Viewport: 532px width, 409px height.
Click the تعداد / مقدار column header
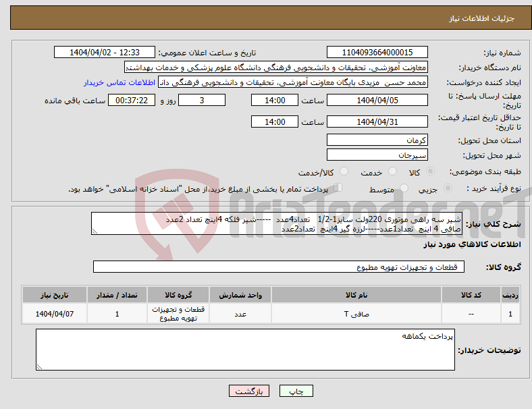tap(117, 295)
